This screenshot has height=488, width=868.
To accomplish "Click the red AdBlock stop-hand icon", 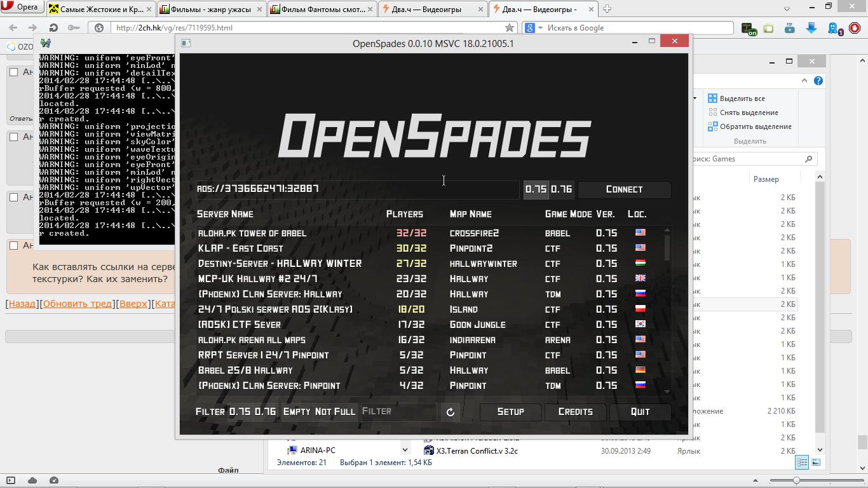I will 855,28.
